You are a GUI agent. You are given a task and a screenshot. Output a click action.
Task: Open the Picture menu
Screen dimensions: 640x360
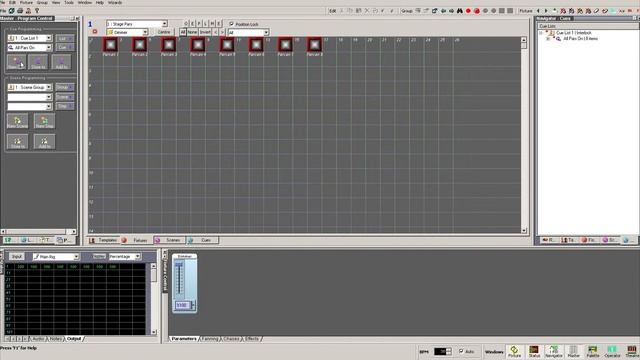coord(26,2)
